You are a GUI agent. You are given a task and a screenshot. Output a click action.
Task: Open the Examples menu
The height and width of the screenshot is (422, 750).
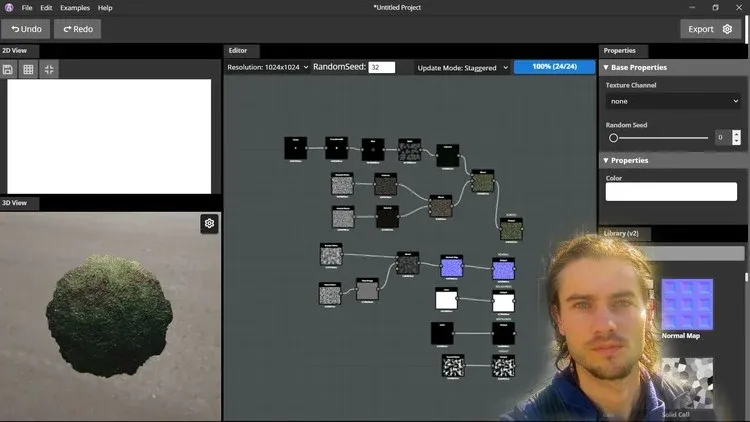[75, 8]
